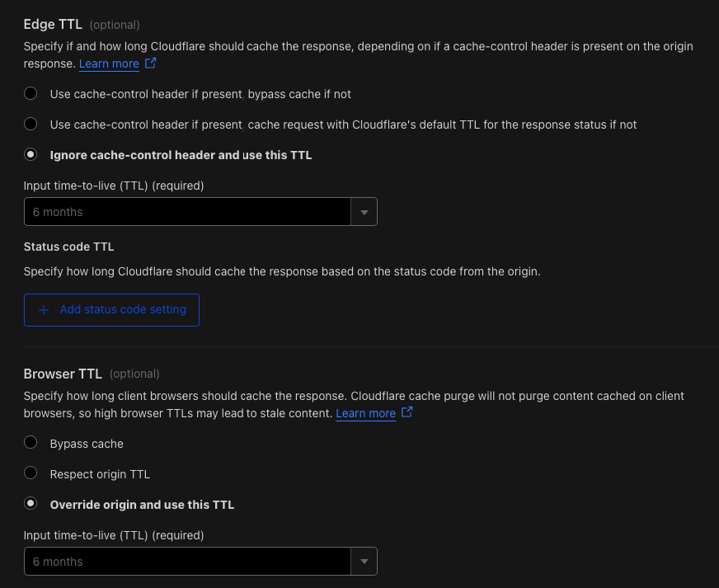Click the Respect origin TTL label

point(100,474)
